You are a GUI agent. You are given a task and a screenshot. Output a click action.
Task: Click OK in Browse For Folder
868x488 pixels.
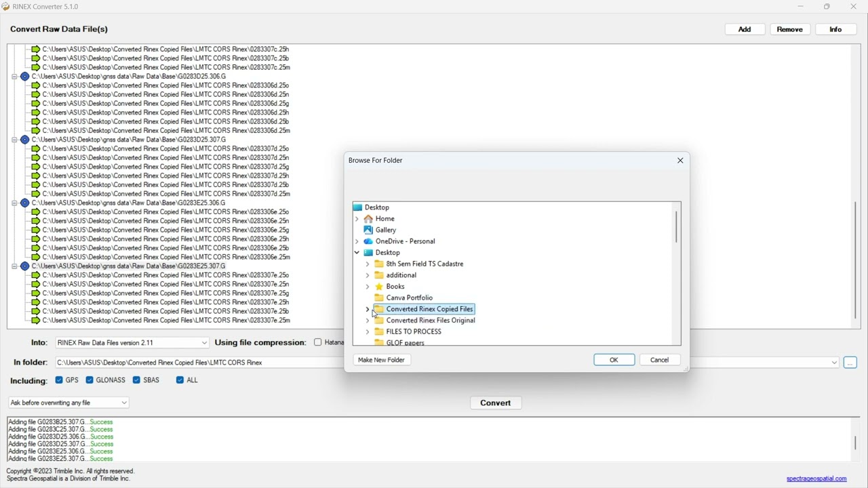point(614,360)
